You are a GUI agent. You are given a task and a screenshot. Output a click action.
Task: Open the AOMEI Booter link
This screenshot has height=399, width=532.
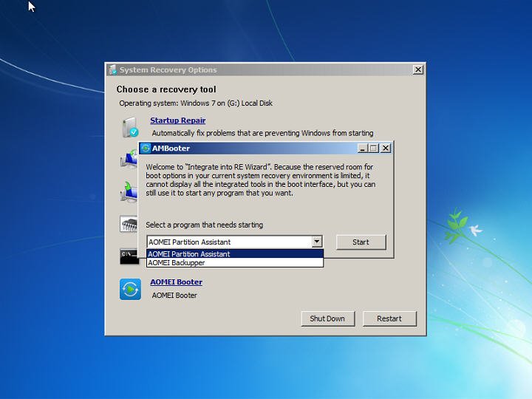[x=176, y=282]
